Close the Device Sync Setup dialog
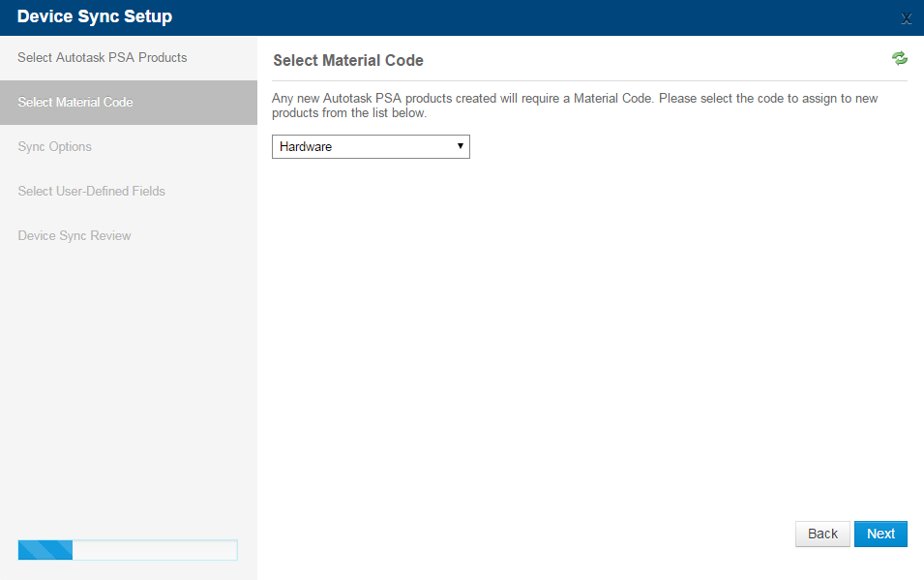924x580 pixels. pyautogui.click(x=907, y=18)
